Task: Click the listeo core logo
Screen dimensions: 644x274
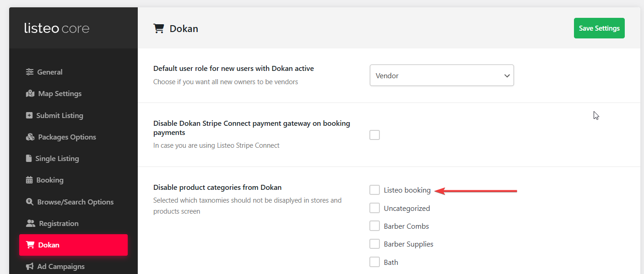Action: 57,28
